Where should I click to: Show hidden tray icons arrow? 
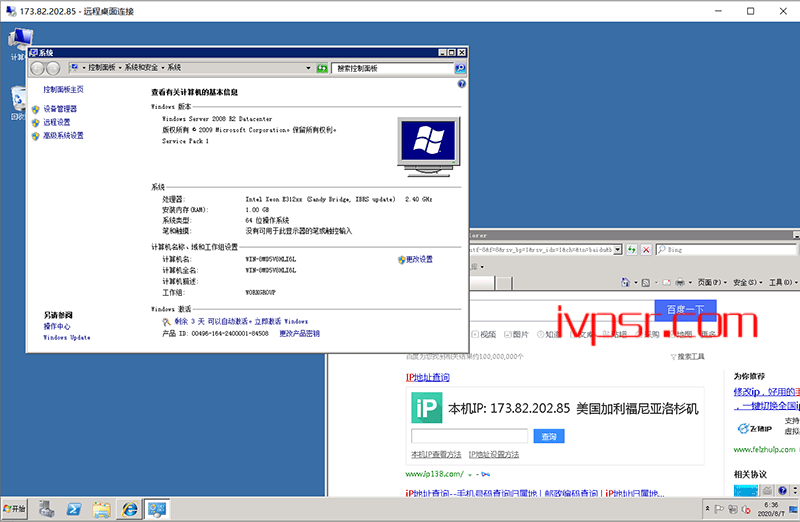(707, 508)
